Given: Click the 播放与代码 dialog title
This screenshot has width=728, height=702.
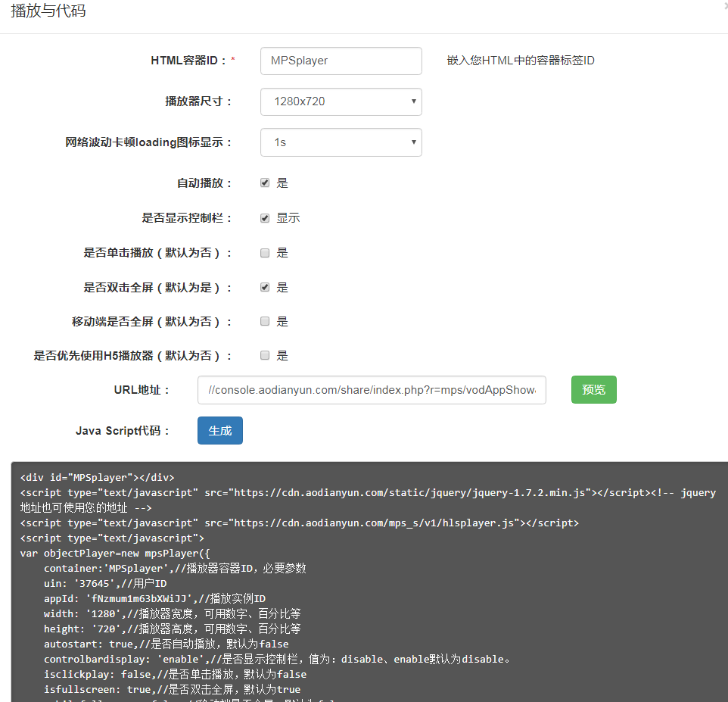Looking at the screenshot, I should click(x=48, y=11).
